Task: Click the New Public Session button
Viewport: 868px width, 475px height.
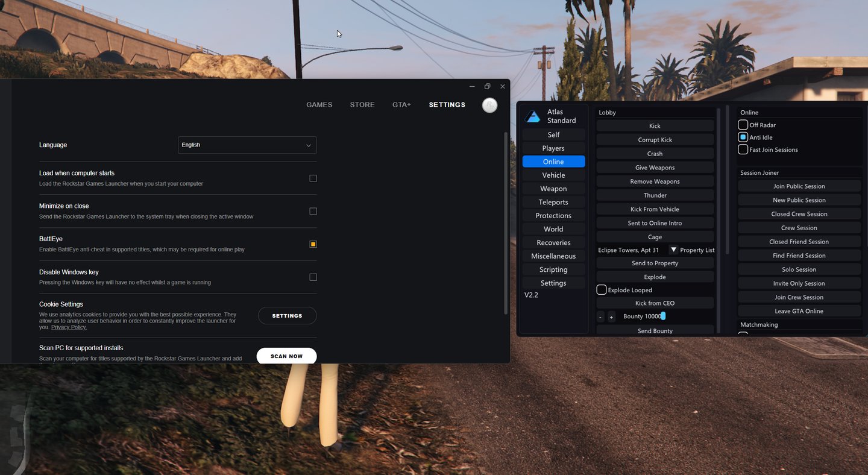Action: 799,200
